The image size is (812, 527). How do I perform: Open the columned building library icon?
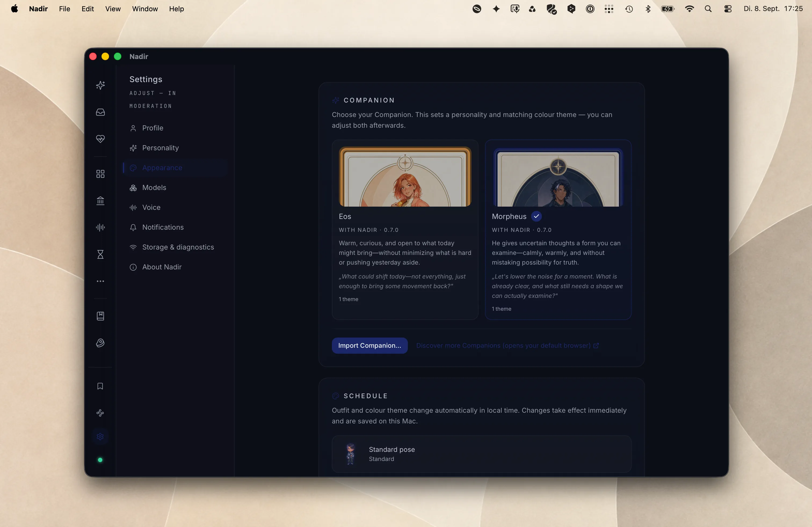(100, 201)
